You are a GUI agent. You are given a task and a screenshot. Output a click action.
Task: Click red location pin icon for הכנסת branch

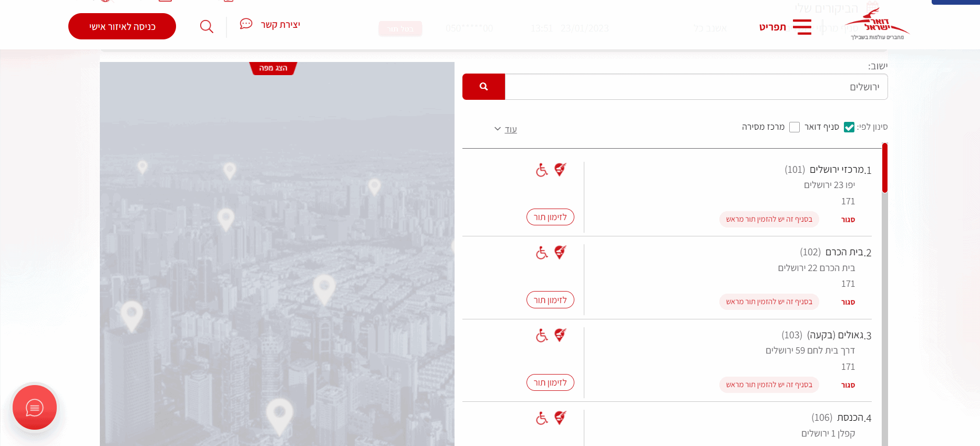click(x=560, y=418)
